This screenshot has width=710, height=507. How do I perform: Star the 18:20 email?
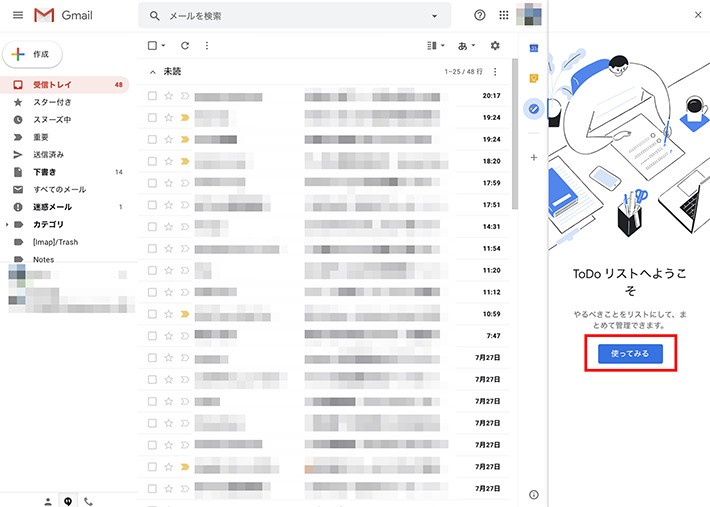coord(168,161)
